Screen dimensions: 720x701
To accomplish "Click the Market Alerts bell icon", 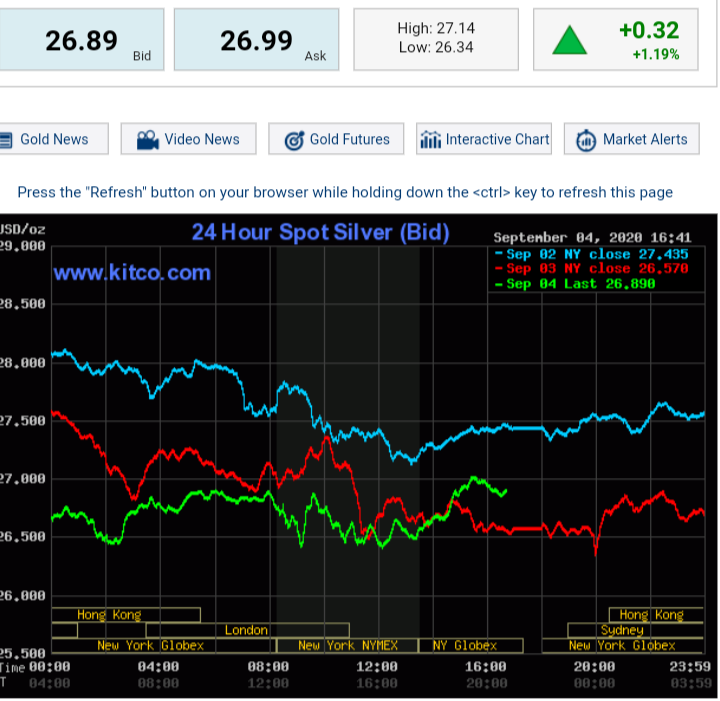I will point(586,140).
